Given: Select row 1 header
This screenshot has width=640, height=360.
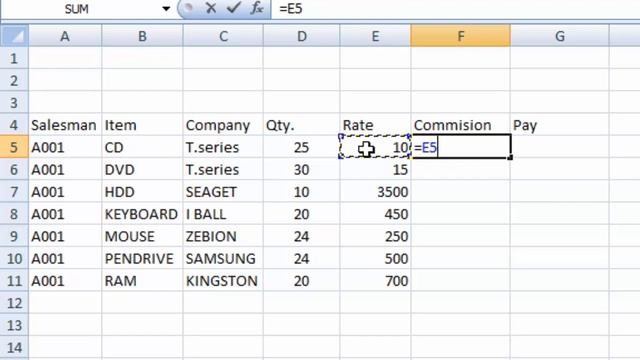Looking at the screenshot, I should [x=14, y=58].
